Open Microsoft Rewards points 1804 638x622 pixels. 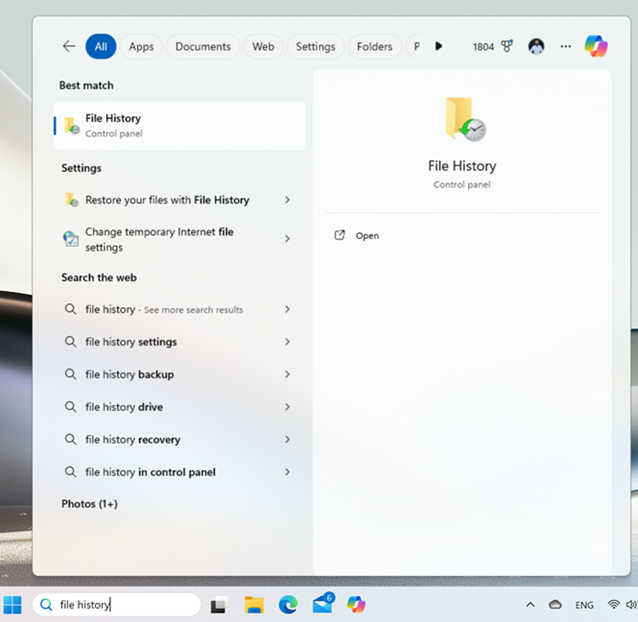[493, 46]
